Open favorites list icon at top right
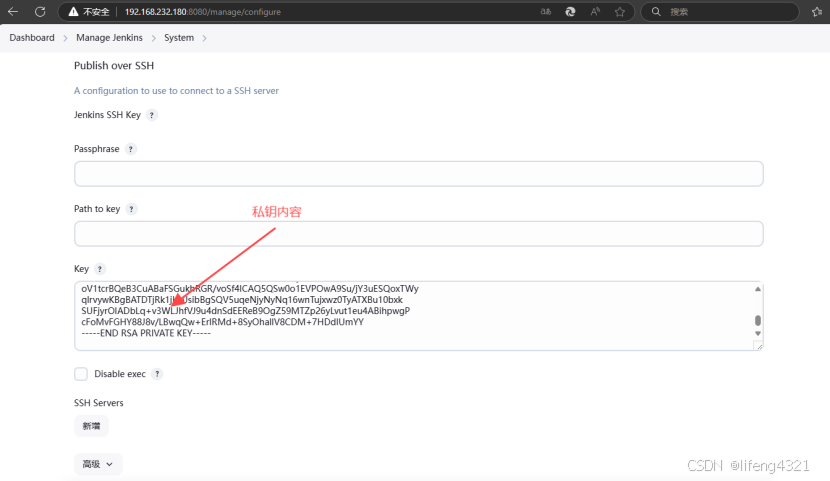The width and height of the screenshot is (830, 481). (x=817, y=11)
